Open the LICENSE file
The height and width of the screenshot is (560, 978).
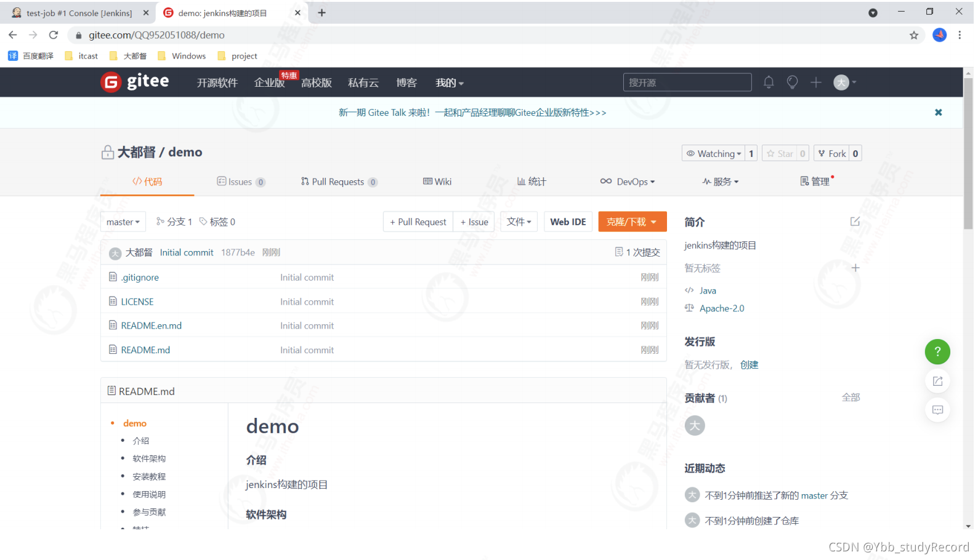click(137, 302)
